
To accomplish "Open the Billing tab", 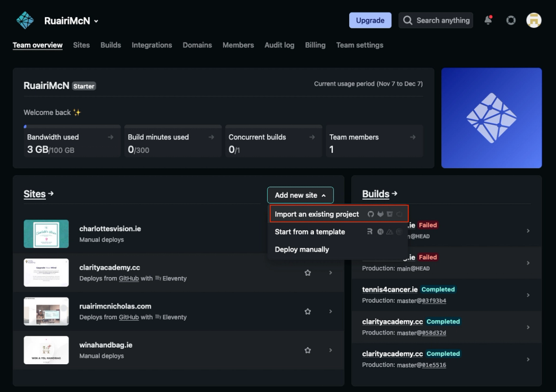I will click(315, 45).
